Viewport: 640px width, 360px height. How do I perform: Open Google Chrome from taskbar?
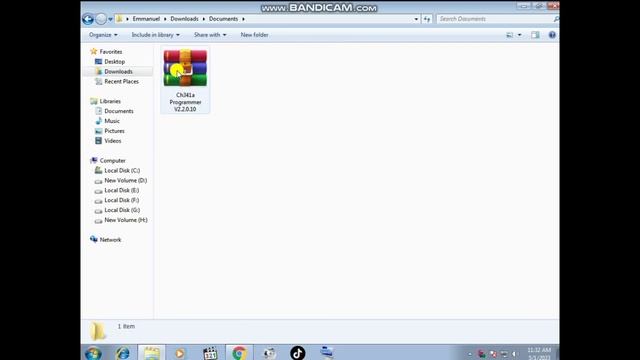tap(239, 353)
